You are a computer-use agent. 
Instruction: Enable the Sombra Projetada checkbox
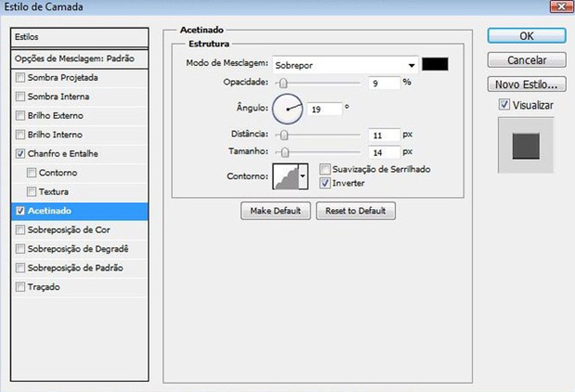20,77
